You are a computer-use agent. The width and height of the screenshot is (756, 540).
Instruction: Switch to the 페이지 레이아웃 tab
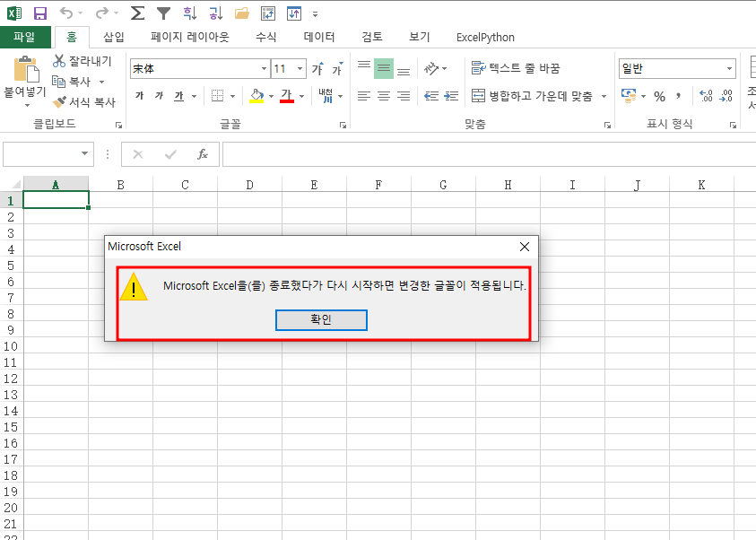(189, 37)
